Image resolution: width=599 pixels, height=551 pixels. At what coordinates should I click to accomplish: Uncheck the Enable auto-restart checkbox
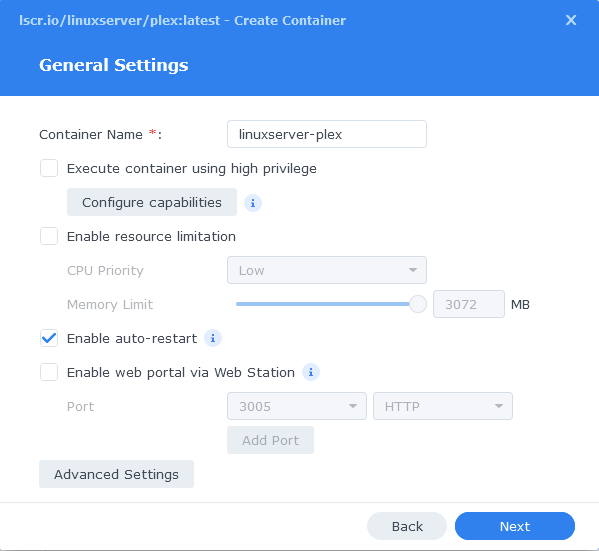tap(49, 338)
